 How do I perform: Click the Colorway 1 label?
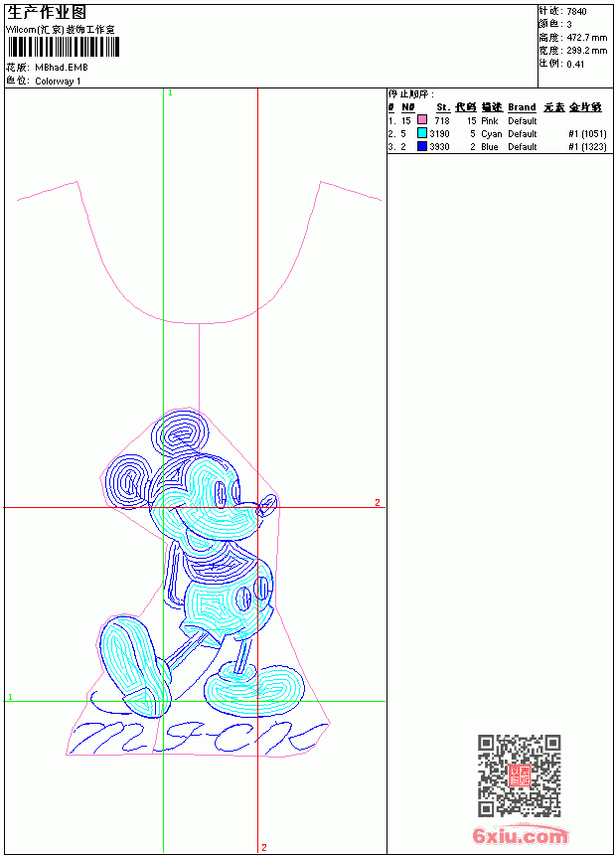(x=58, y=82)
